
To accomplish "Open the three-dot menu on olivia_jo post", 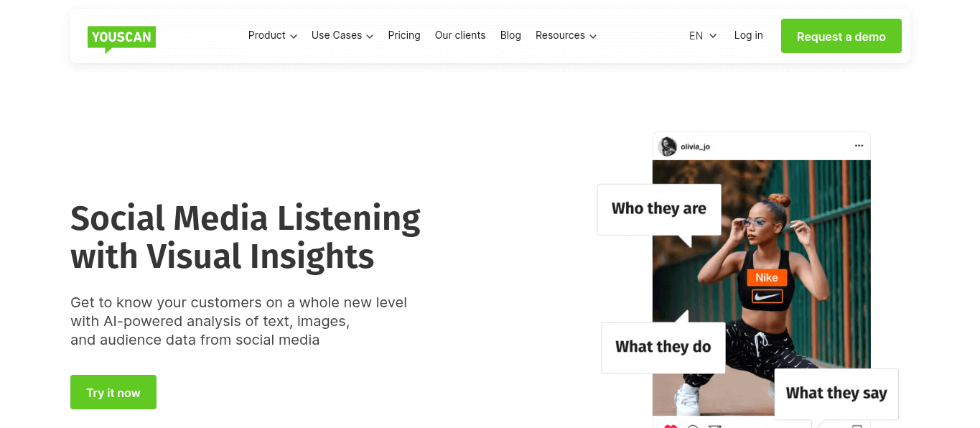I will point(859,146).
